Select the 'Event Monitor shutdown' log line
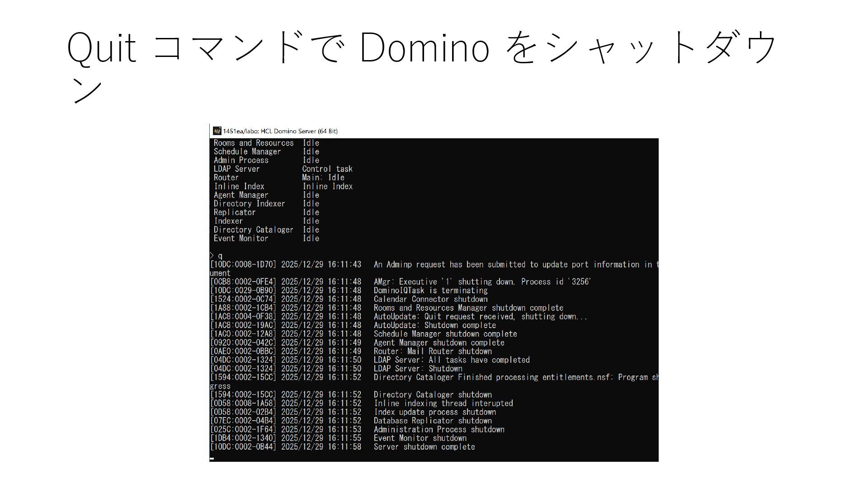Screen dimensions: 868x488 (x=420, y=438)
